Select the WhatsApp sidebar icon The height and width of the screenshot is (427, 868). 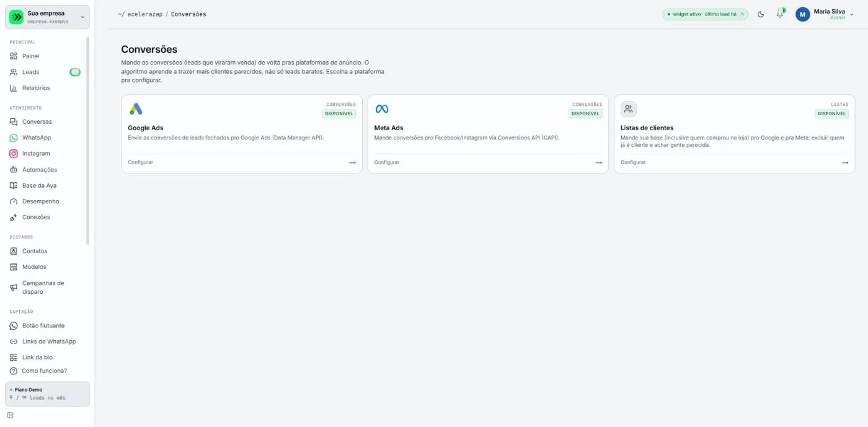coord(14,138)
